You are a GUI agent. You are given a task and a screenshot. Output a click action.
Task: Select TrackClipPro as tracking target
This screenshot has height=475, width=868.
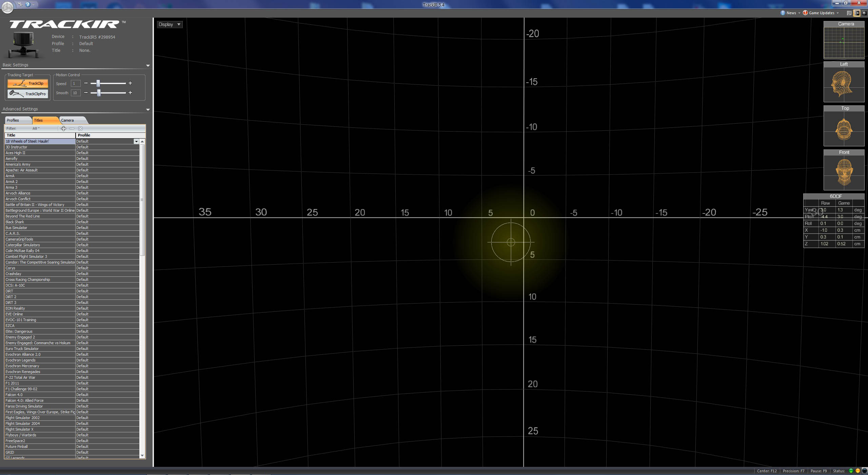tap(28, 94)
